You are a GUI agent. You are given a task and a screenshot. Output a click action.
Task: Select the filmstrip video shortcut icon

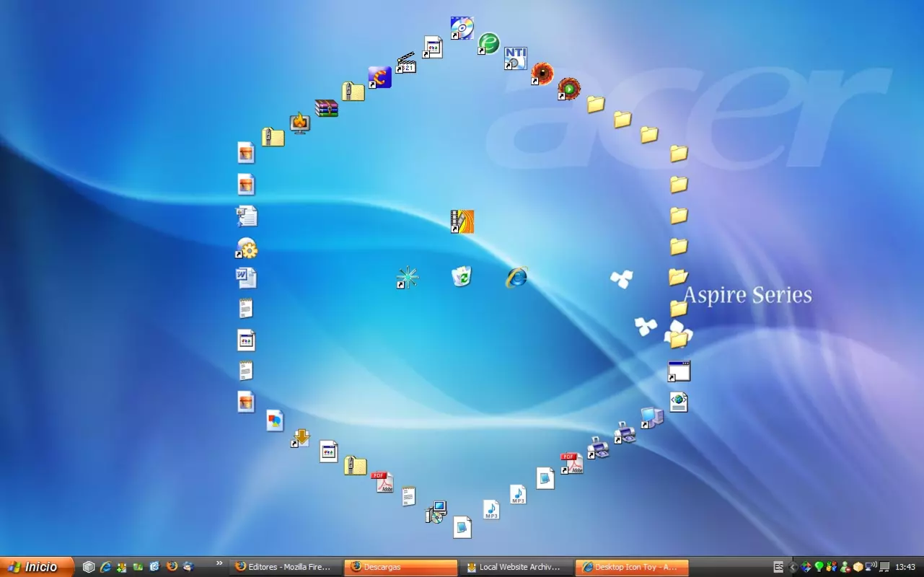click(x=462, y=221)
